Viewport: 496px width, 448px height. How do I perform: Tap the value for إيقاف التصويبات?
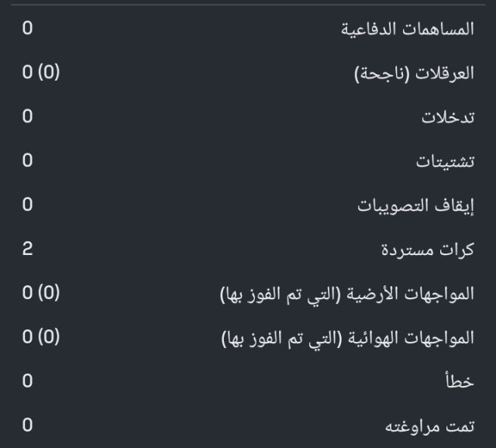click(27, 206)
